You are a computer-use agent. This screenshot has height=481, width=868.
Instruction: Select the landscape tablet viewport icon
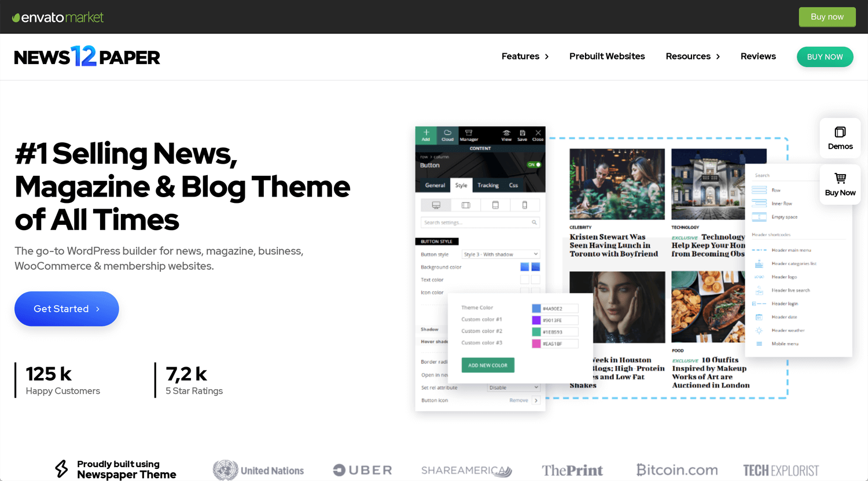click(x=466, y=205)
